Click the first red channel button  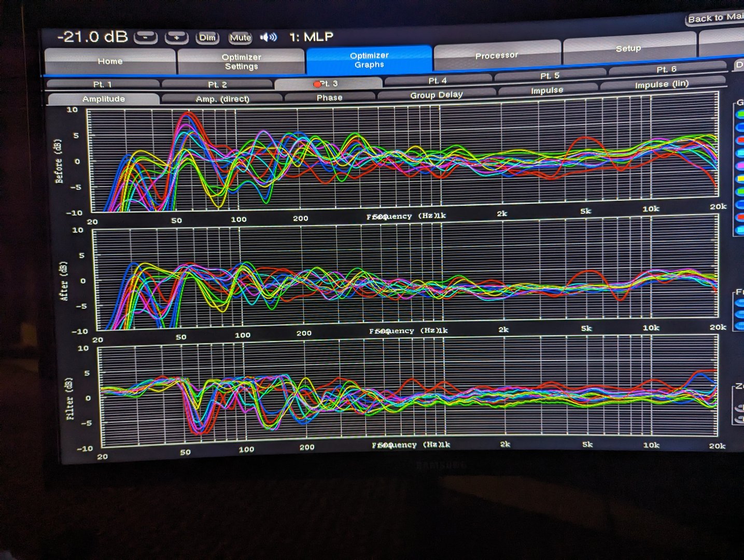point(740,140)
